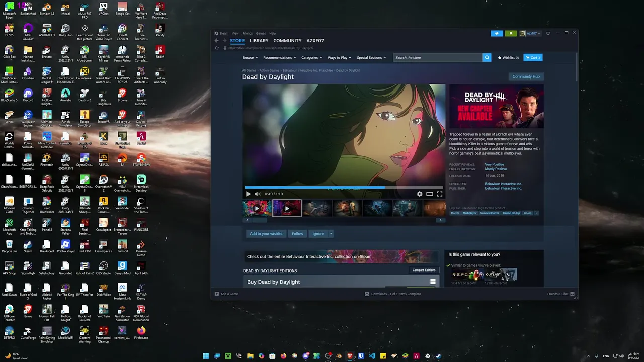Open the Wishlist page
The height and width of the screenshot is (362, 644).
[508, 58]
